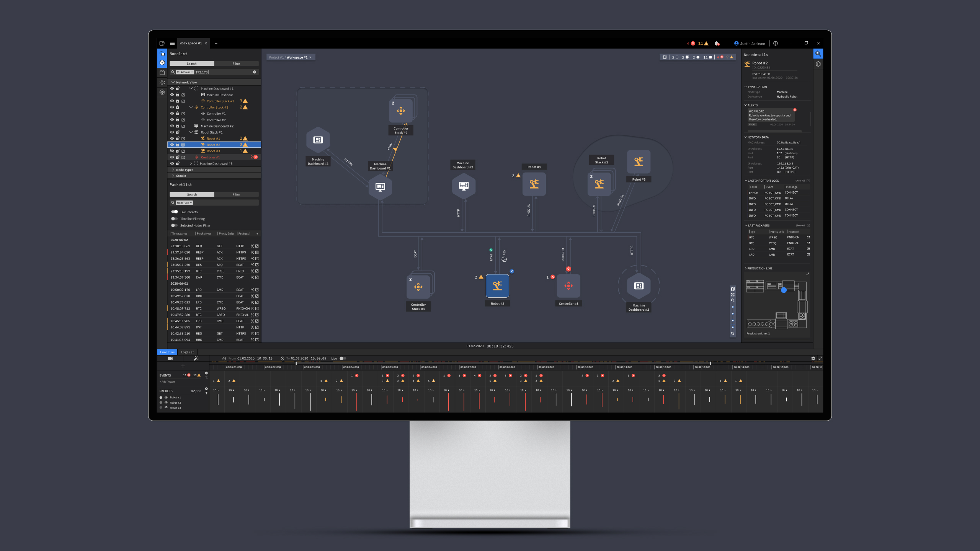Open the Nodedetails inspector magnifier icon
Image resolution: width=980 pixels, height=551 pixels.
pyautogui.click(x=818, y=54)
